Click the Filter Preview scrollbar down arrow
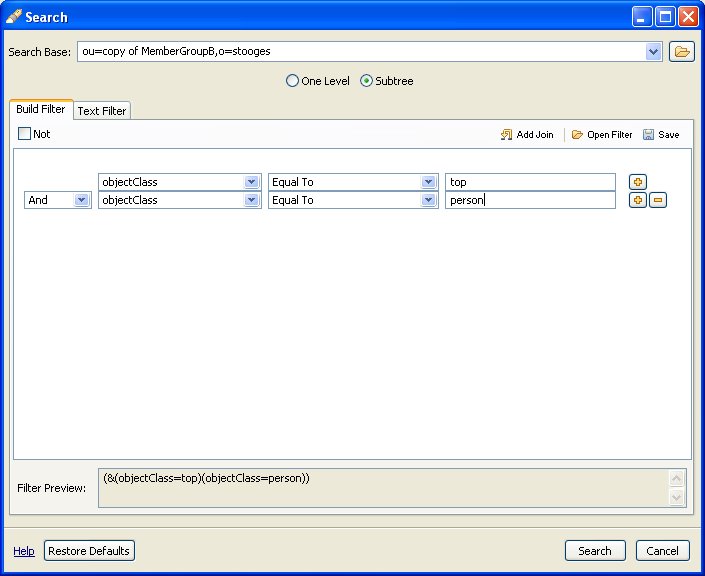This screenshot has width=705, height=576. pyautogui.click(x=677, y=497)
